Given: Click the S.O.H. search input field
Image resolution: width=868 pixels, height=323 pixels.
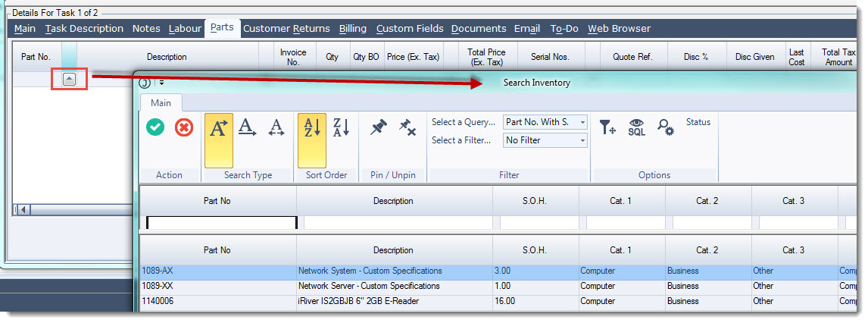Looking at the screenshot, I should pyautogui.click(x=539, y=223).
